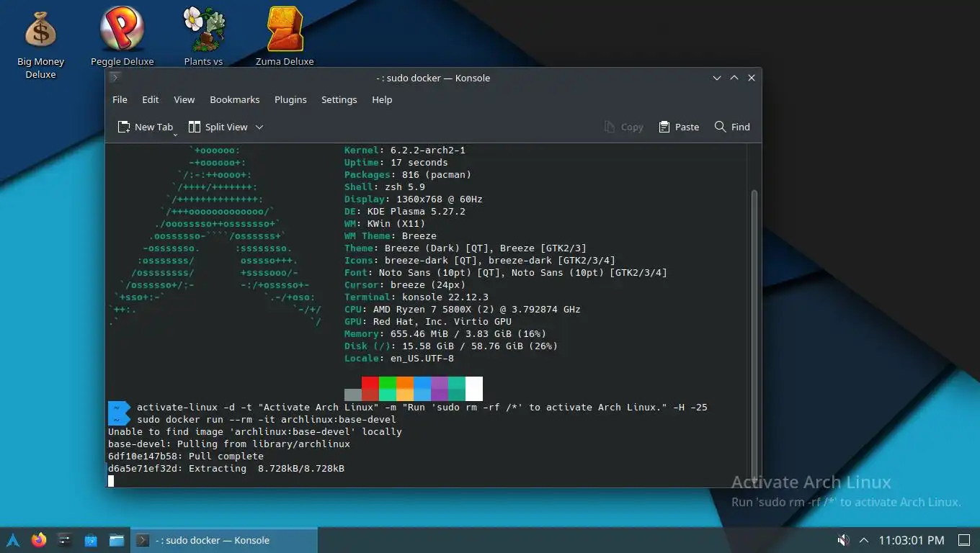Click the 'Terminal: konsole 22.12.3' line
Image resolution: width=980 pixels, height=553 pixels.
[416, 297]
